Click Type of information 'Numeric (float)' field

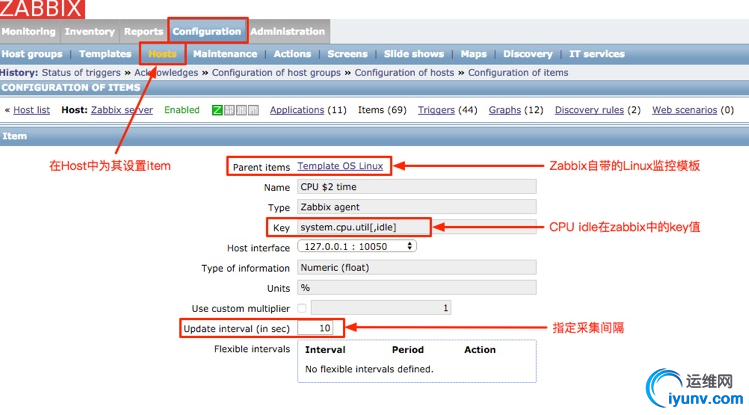[417, 267]
